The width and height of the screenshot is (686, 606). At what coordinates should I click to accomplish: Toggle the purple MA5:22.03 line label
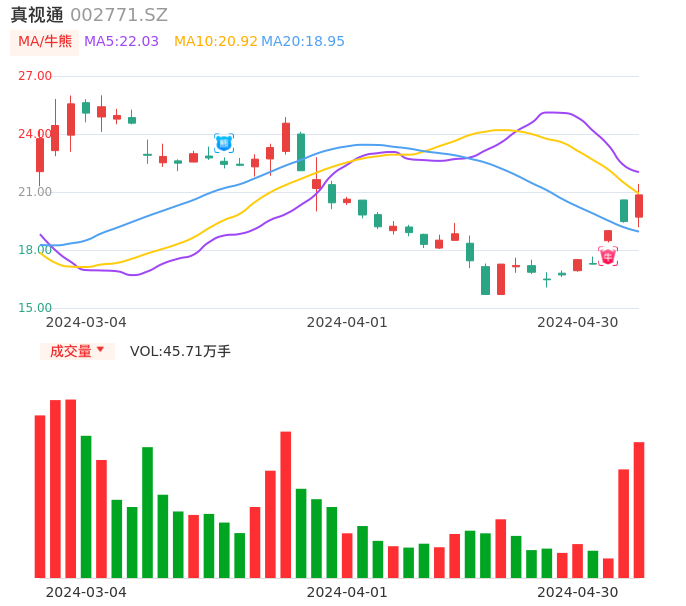[x=121, y=41]
